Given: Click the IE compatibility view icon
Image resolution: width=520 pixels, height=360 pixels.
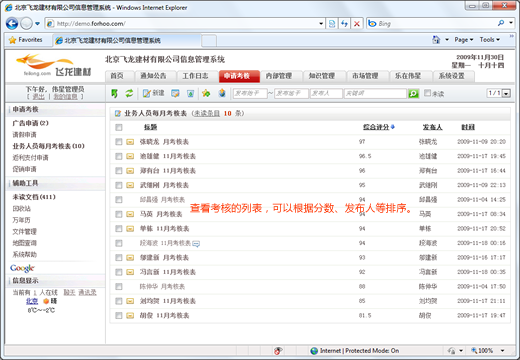Looking at the screenshot, I should tap(332, 23).
